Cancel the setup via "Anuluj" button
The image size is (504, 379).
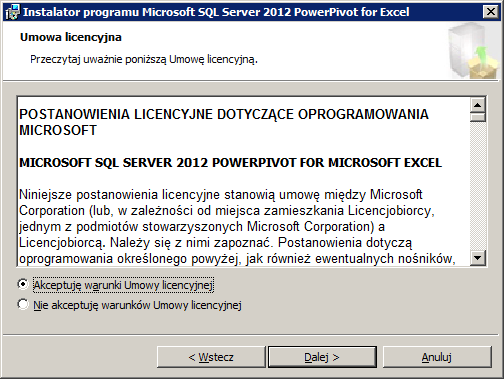click(437, 357)
